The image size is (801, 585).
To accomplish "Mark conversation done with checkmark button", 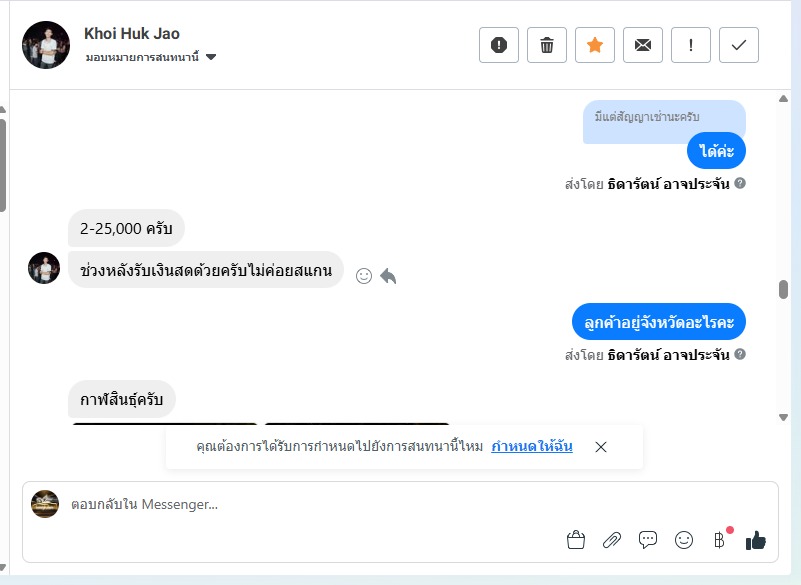I will coord(739,45).
